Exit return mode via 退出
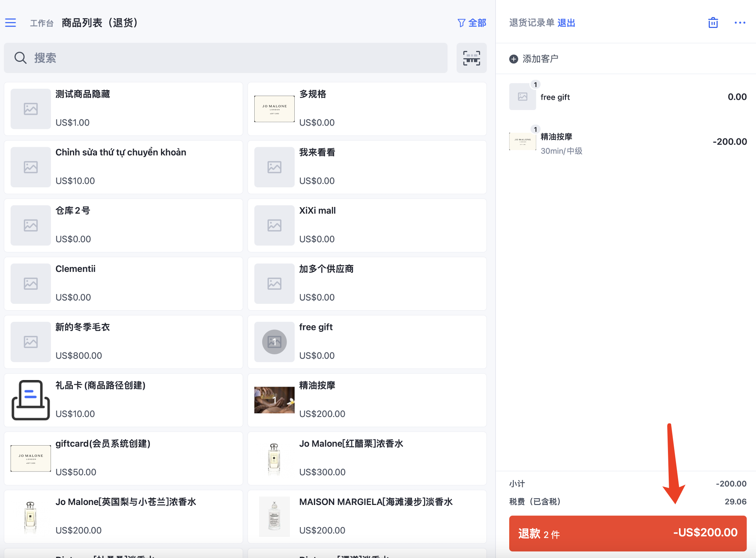The image size is (756, 558). coord(566,23)
